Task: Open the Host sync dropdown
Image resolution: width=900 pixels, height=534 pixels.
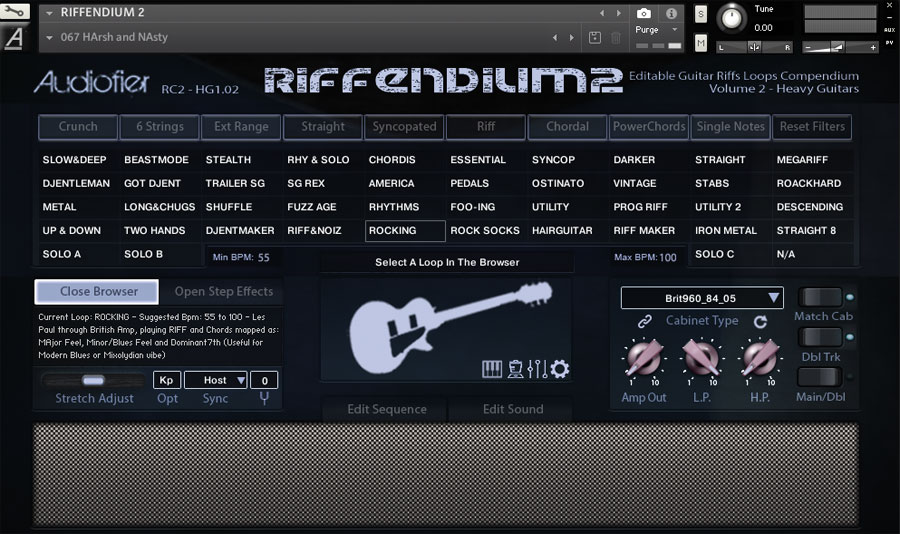Action: 216,380
